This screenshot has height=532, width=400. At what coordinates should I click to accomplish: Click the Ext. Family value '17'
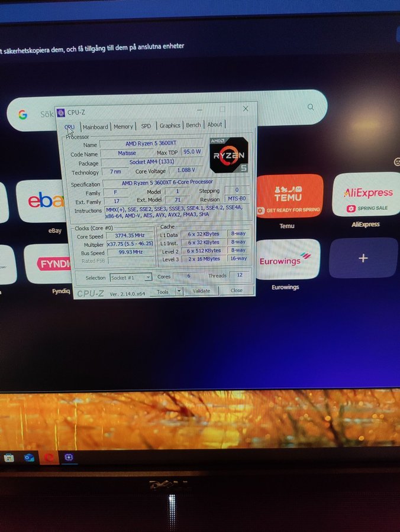tap(117, 201)
